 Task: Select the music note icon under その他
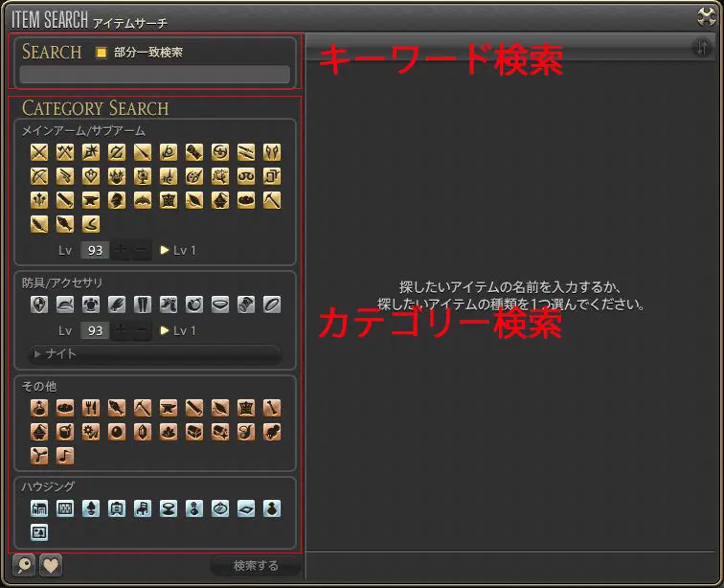point(65,455)
